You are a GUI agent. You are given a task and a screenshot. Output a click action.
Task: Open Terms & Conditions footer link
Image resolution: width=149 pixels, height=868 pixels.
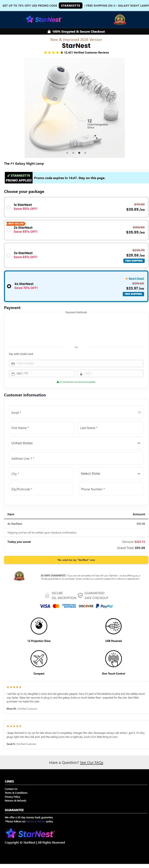(x=16, y=793)
